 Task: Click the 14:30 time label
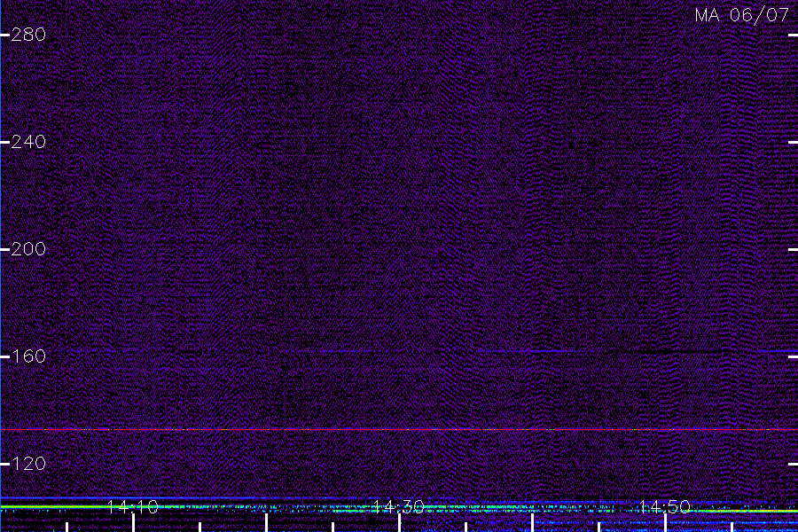pyautogui.click(x=398, y=506)
